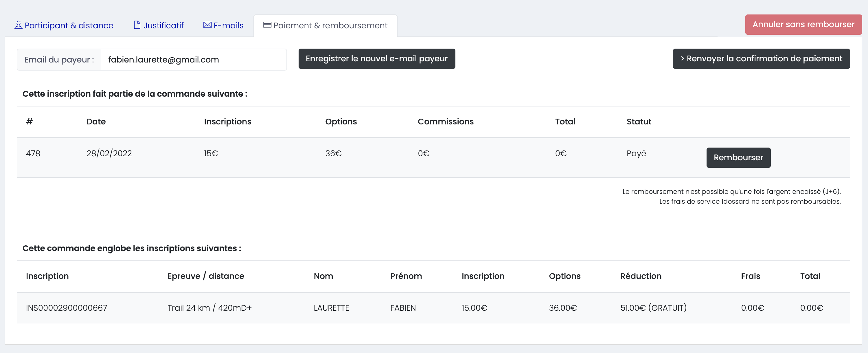Image resolution: width=868 pixels, height=353 pixels.
Task: Click the Statut column header
Action: pyautogui.click(x=639, y=122)
